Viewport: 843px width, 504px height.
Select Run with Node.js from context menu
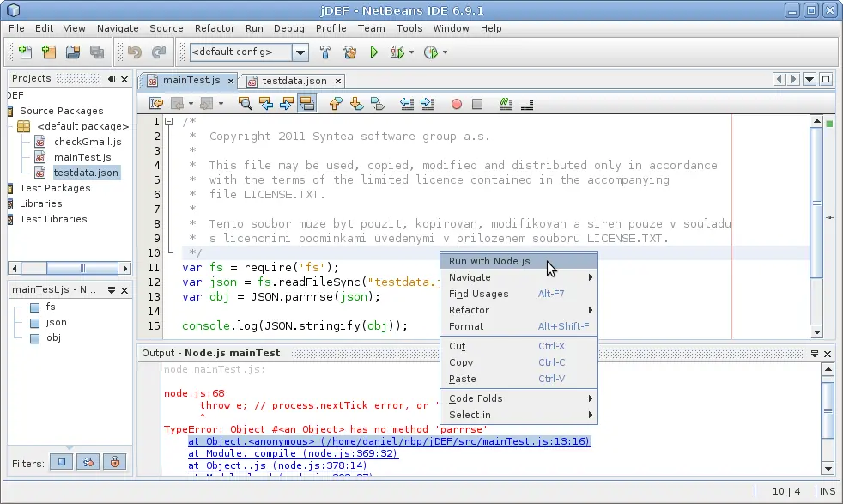point(519,261)
